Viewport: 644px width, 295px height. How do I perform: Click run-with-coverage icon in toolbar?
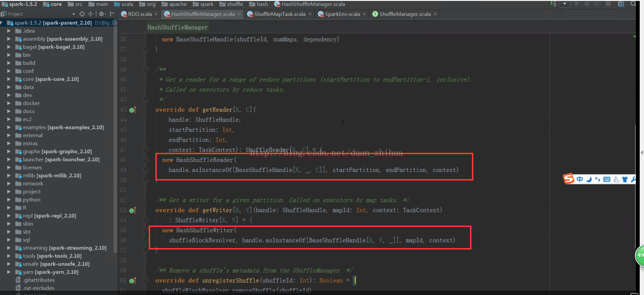coord(598,4)
